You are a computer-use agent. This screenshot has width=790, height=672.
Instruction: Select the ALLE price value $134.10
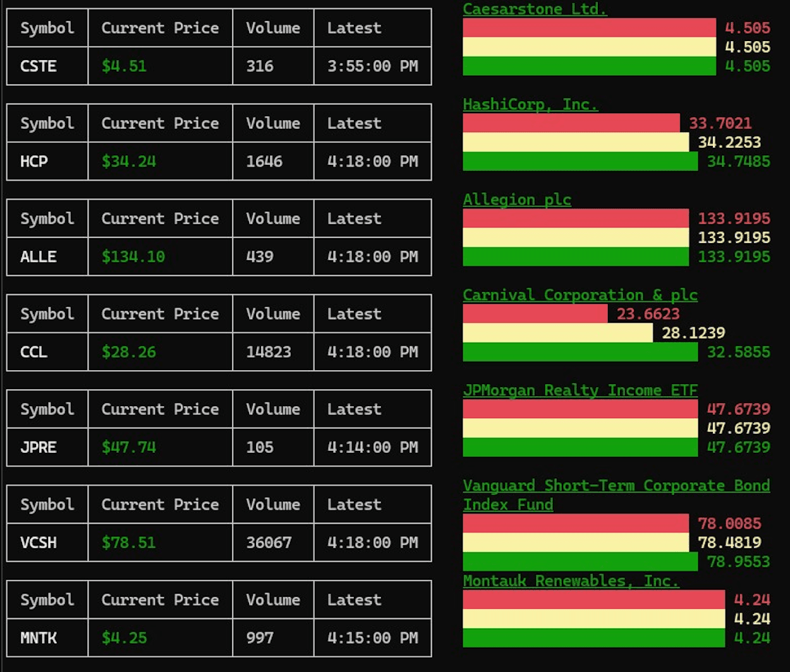pyautogui.click(x=133, y=257)
